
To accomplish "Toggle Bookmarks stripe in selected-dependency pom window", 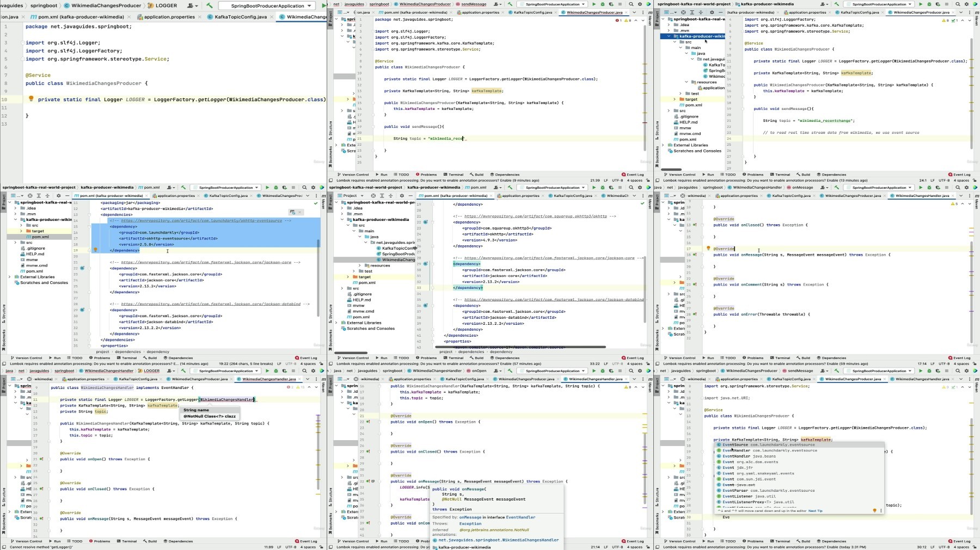I will [3, 339].
